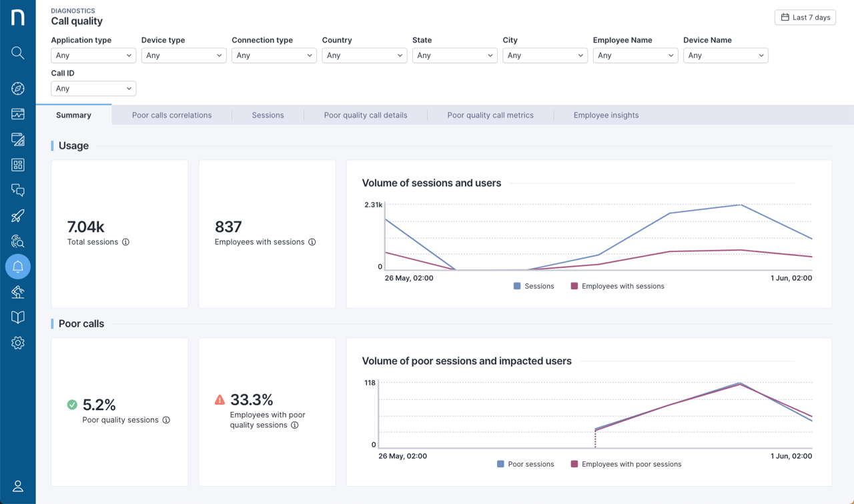854x504 pixels.
Task: Toggle Employees with sessions legend entry
Action: click(617, 286)
